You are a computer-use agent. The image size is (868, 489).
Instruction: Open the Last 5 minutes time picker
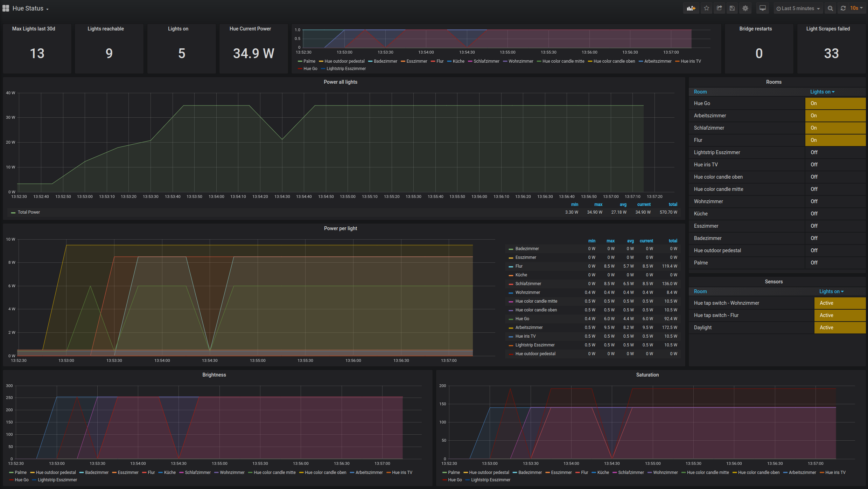coord(798,8)
